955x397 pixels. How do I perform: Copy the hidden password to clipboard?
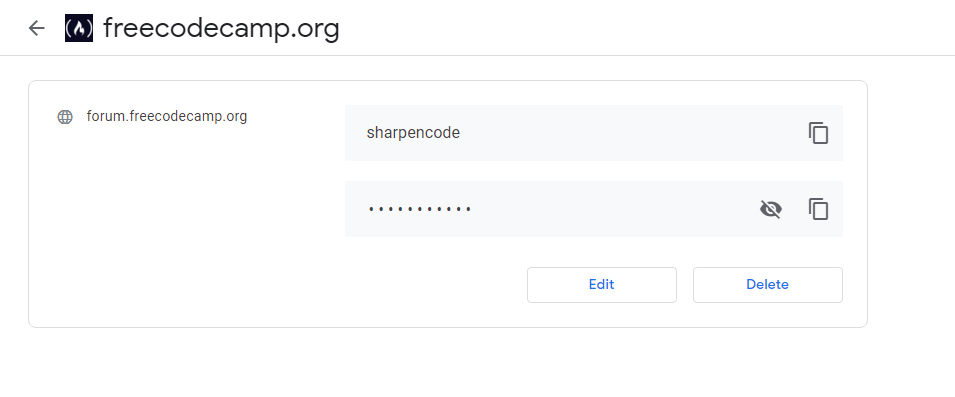pyautogui.click(x=819, y=209)
